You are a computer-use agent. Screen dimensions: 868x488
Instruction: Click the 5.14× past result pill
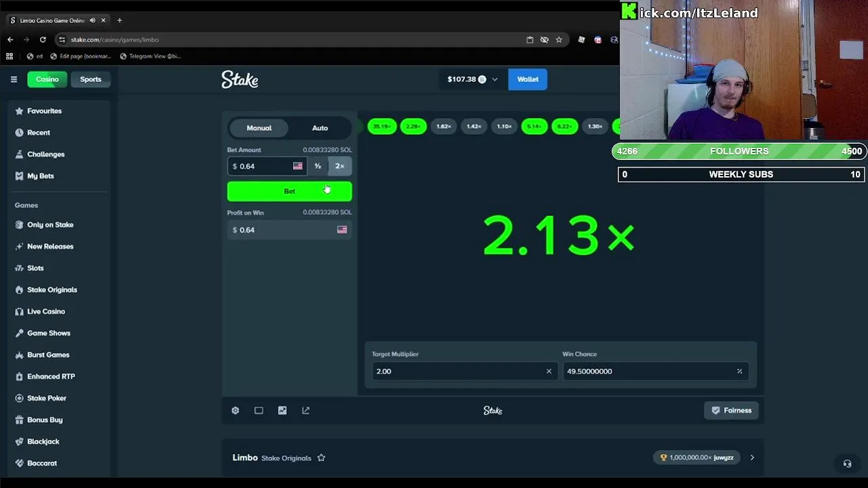tap(534, 126)
